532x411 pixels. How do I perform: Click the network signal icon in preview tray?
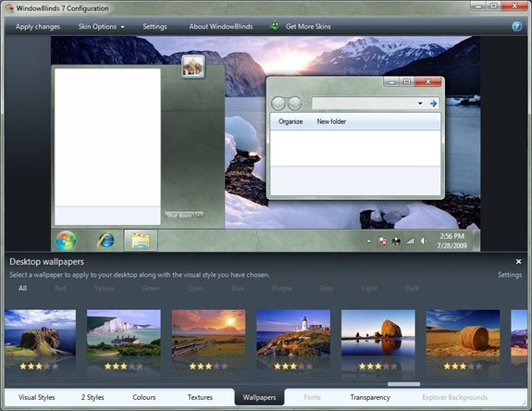pyautogui.click(x=410, y=241)
